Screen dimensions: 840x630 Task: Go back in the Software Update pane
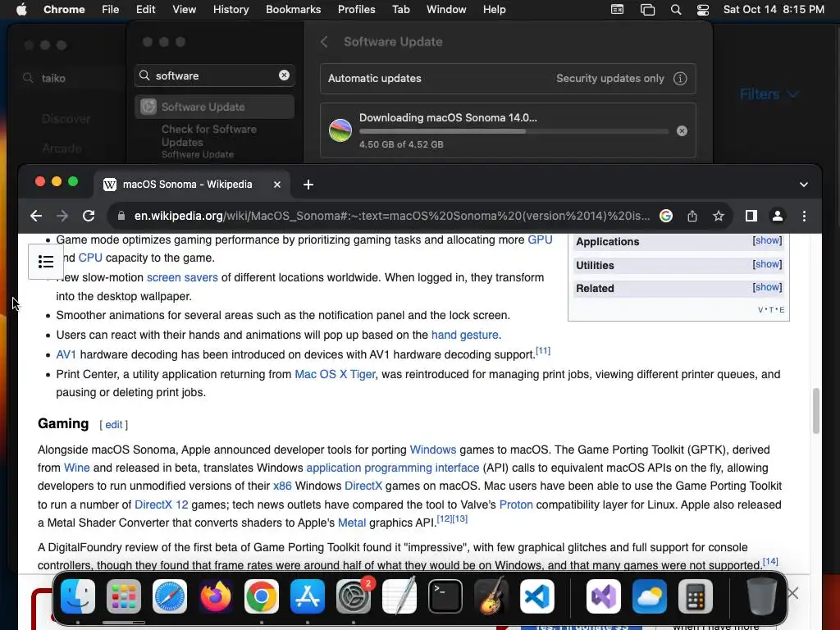tap(324, 42)
